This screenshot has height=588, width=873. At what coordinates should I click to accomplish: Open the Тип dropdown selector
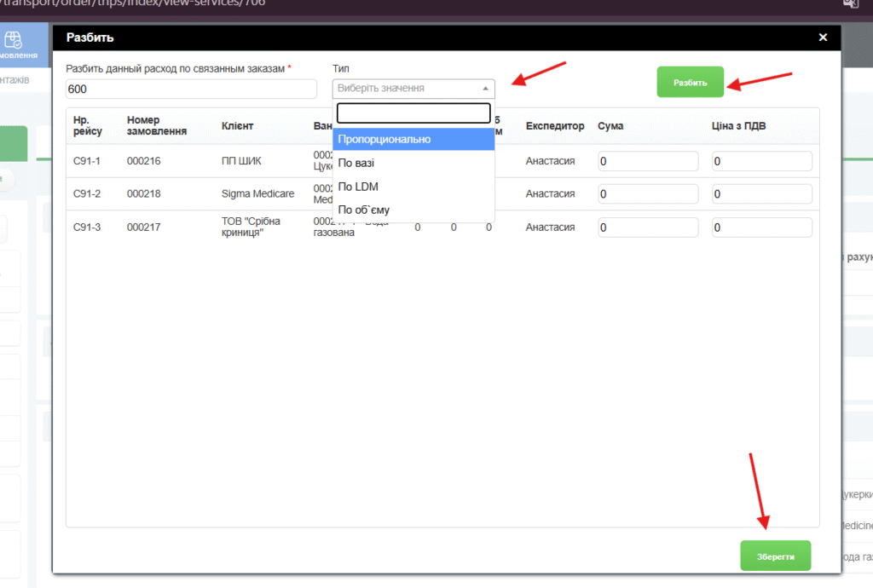(413, 88)
